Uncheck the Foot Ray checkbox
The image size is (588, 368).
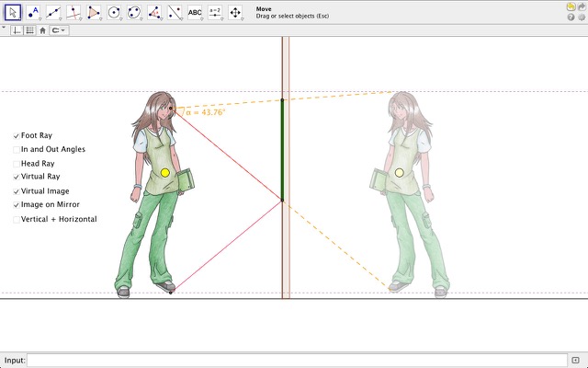coord(17,135)
